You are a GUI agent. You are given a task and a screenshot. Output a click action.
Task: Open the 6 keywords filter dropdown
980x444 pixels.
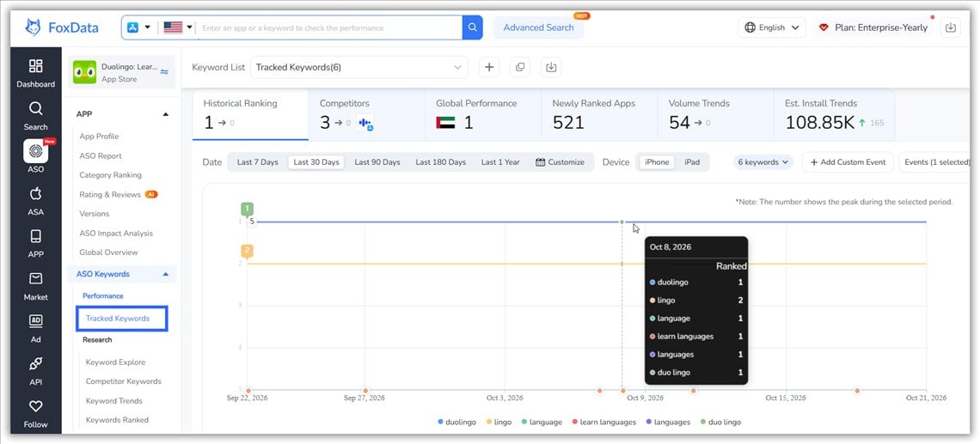point(763,161)
